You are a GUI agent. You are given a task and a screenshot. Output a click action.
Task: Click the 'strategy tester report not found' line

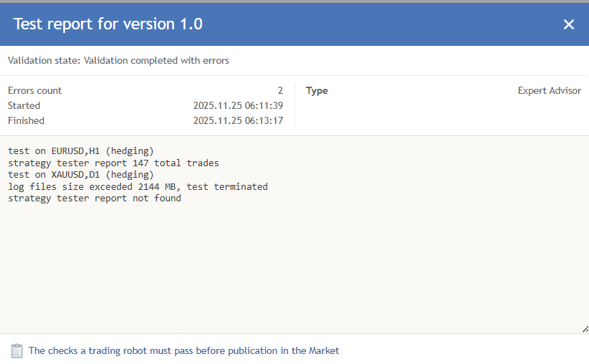95,198
